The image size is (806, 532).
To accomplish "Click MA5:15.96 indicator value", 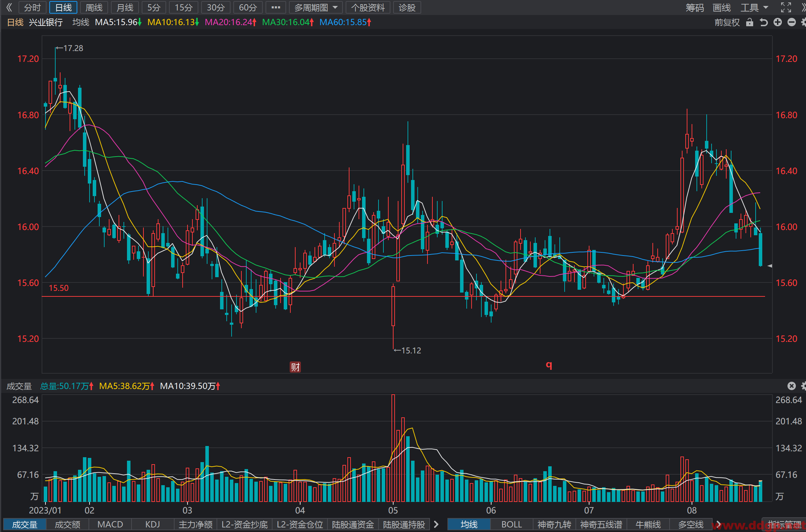I will pyautogui.click(x=118, y=22).
